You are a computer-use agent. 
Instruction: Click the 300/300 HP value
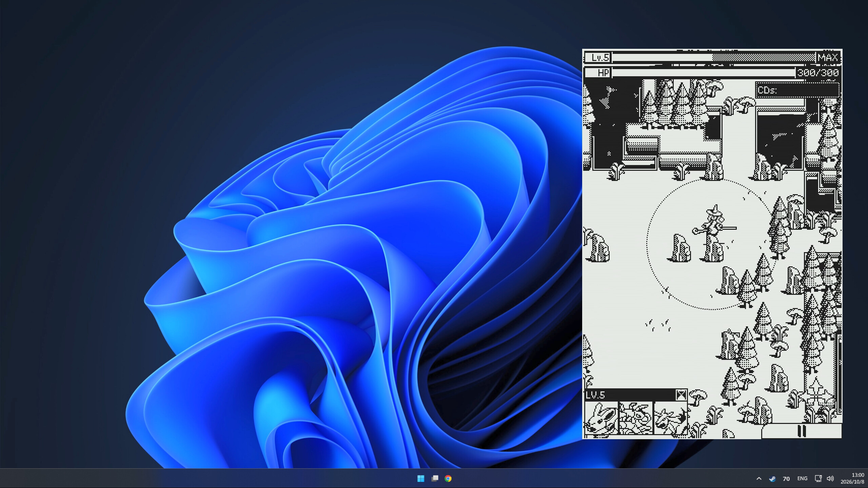point(818,73)
